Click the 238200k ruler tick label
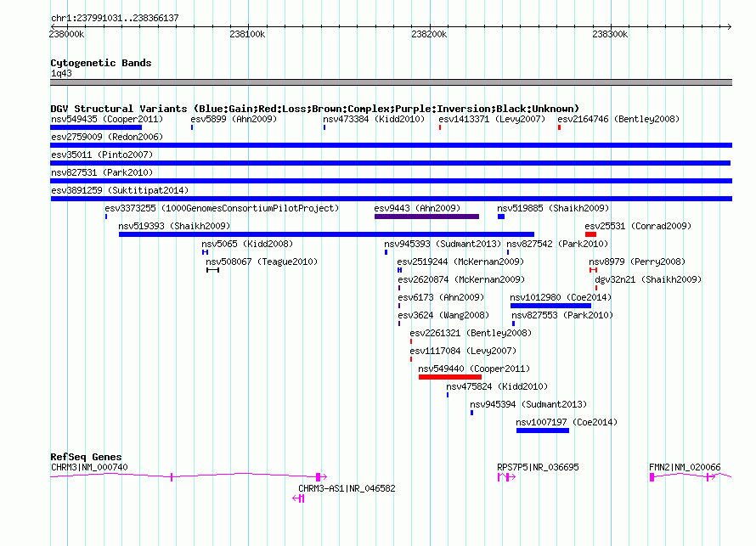 point(429,34)
